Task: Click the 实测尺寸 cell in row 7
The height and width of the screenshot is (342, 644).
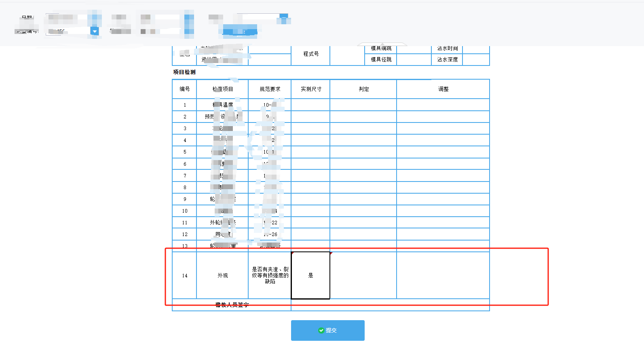Action: tap(310, 175)
